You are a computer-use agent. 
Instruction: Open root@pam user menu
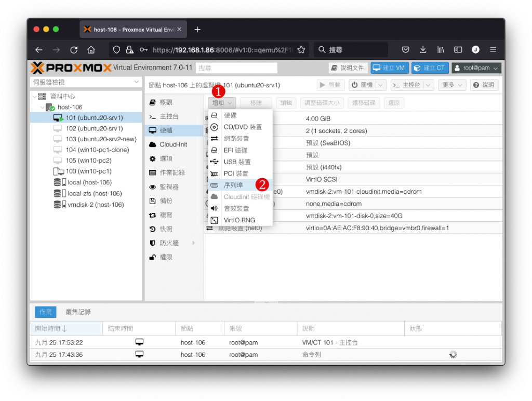pyautogui.click(x=476, y=68)
